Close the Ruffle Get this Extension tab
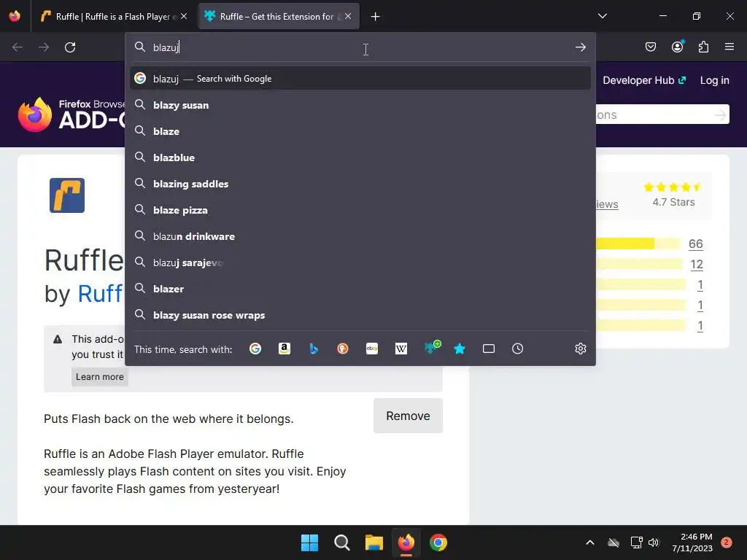The image size is (747, 560). pos(348,16)
